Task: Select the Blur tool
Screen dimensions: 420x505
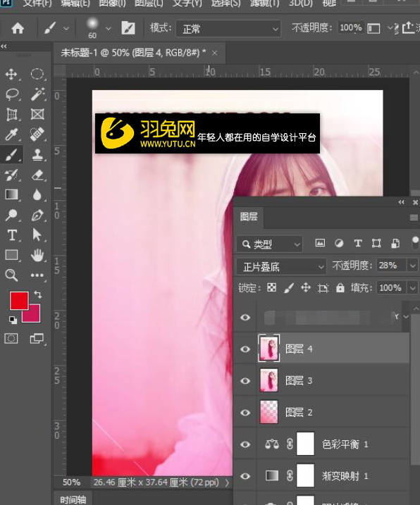Action: 37,195
